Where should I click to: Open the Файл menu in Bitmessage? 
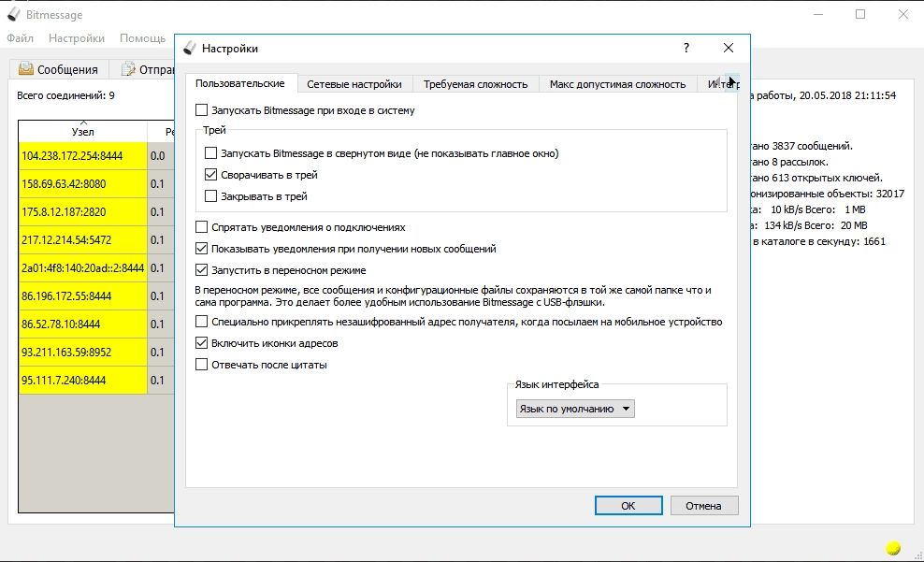[x=20, y=38]
